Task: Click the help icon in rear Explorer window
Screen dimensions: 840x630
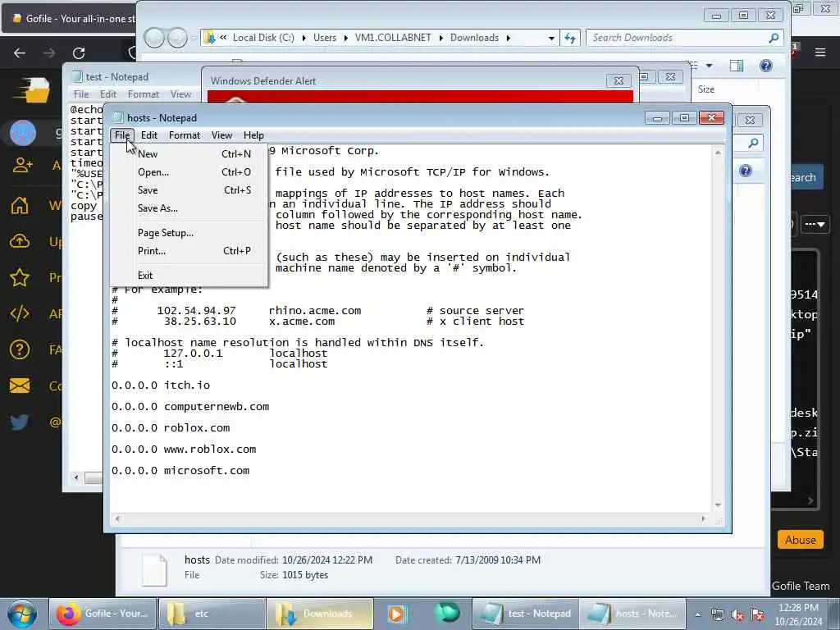Action: (745, 171)
